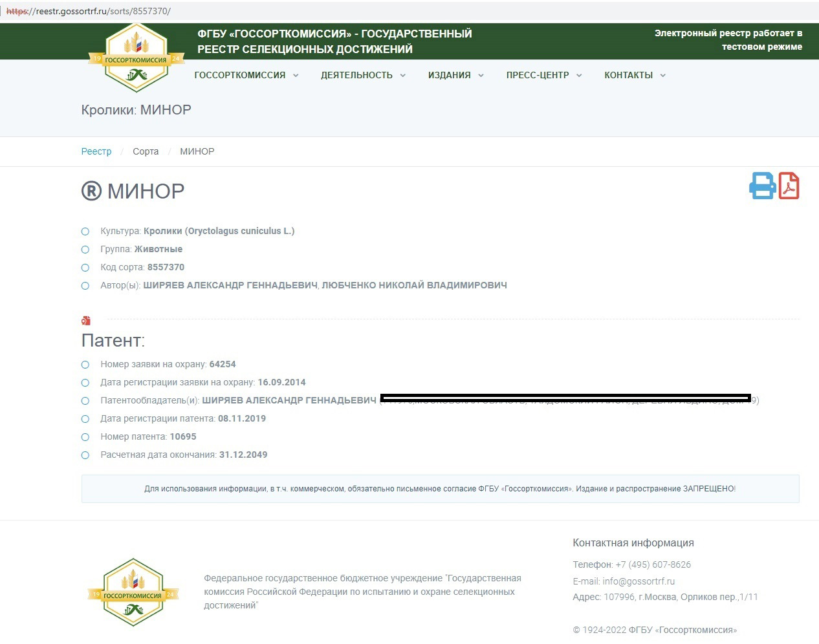This screenshot has width=819, height=644.
Task: Click the usage consent notice banner
Action: [440, 489]
